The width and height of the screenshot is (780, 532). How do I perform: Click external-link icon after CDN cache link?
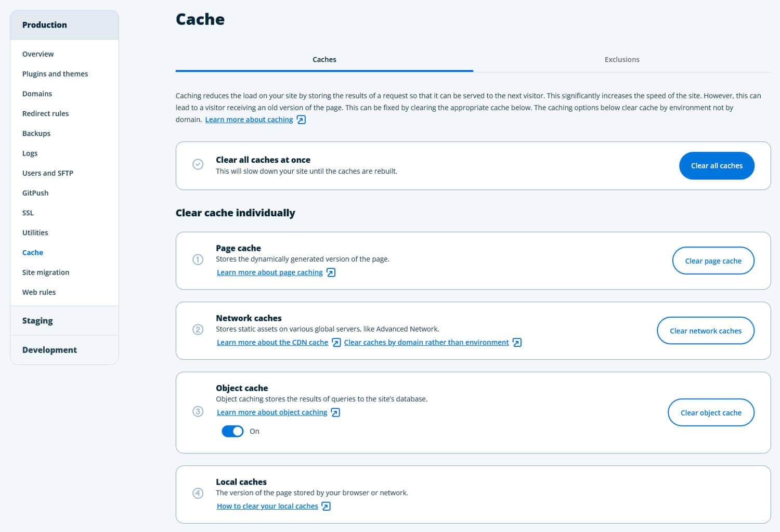[336, 342]
